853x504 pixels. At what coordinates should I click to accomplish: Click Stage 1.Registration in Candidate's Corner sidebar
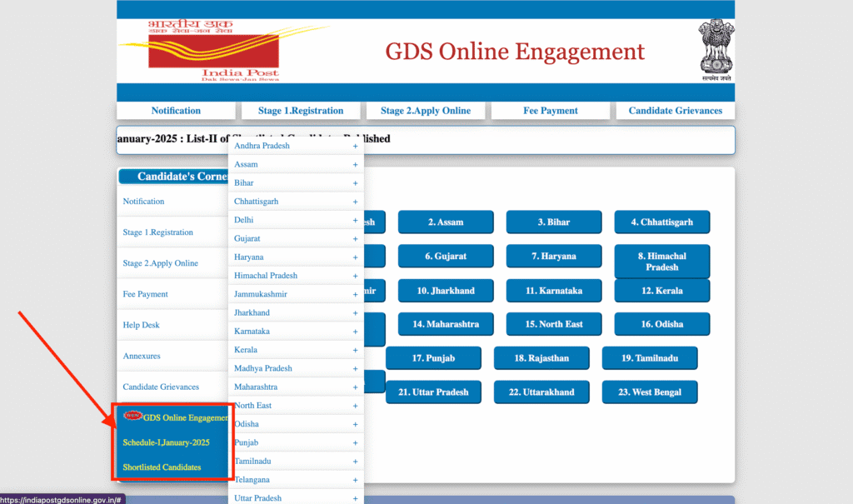coord(157,232)
